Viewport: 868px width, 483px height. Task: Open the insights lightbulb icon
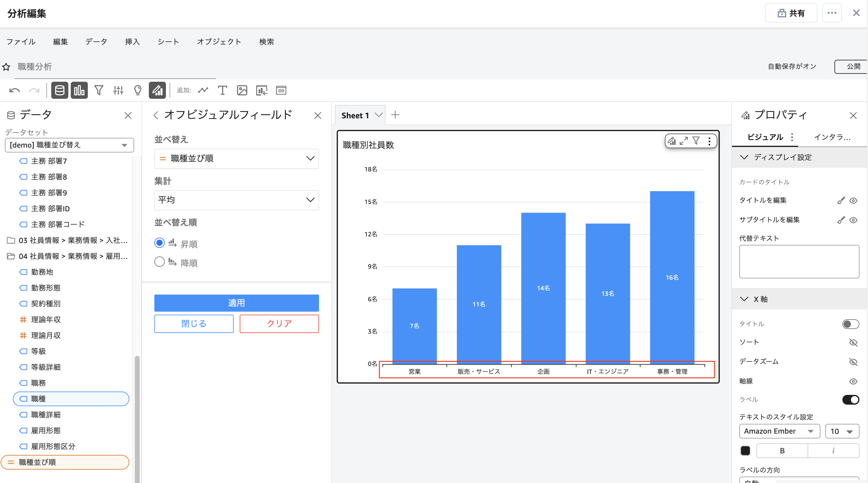click(x=138, y=90)
